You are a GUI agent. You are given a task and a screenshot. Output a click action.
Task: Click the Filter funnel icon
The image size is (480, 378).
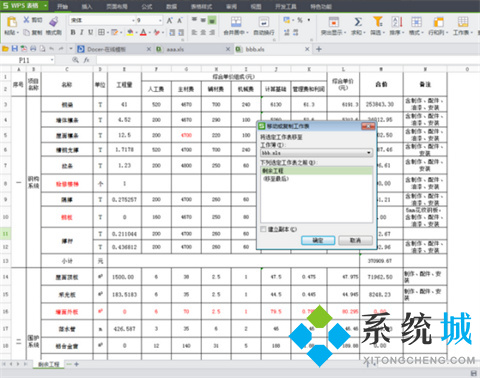(378, 22)
